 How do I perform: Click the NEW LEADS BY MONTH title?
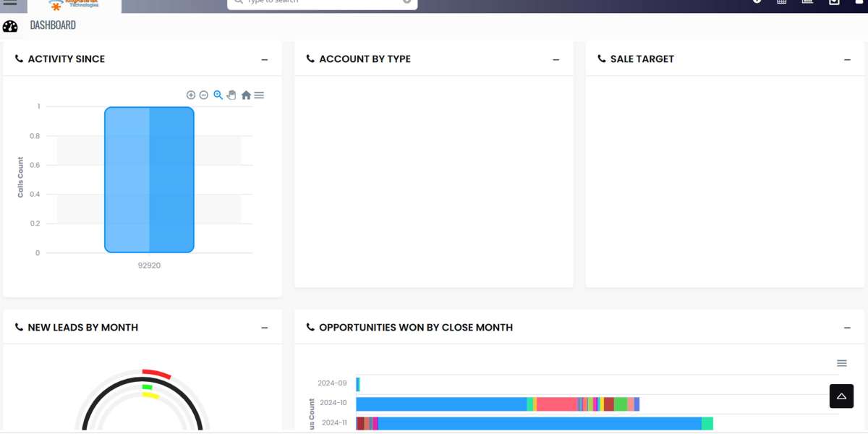click(x=83, y=328)
